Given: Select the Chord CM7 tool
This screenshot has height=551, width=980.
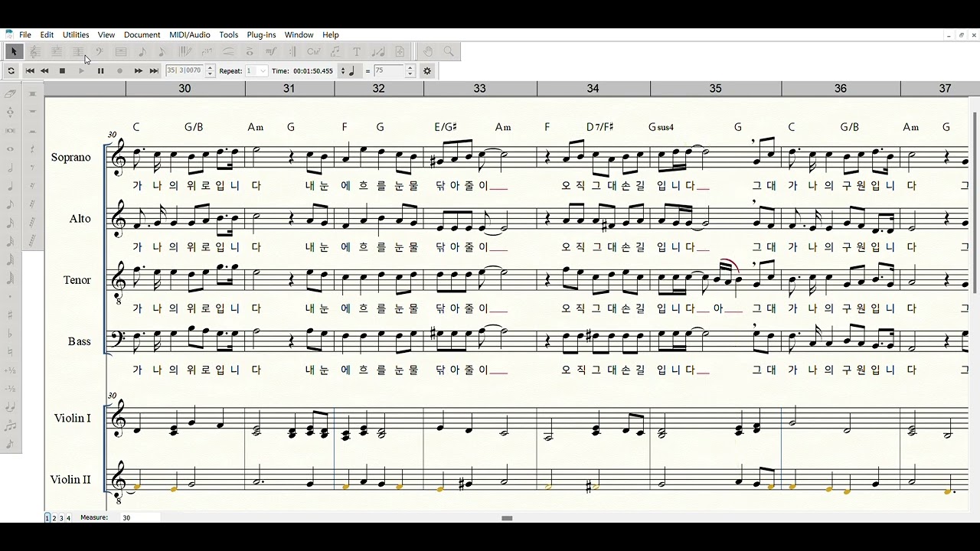Looking at the screenshot, I should pos(313,51).
